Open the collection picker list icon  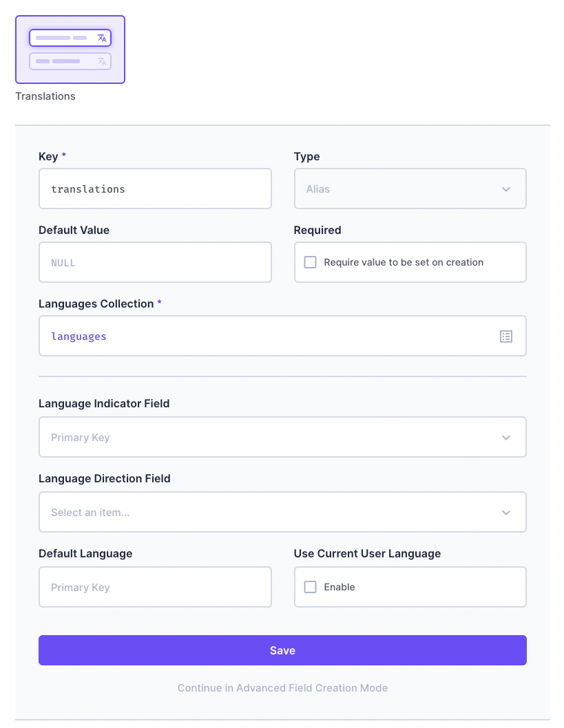(506, 336)
